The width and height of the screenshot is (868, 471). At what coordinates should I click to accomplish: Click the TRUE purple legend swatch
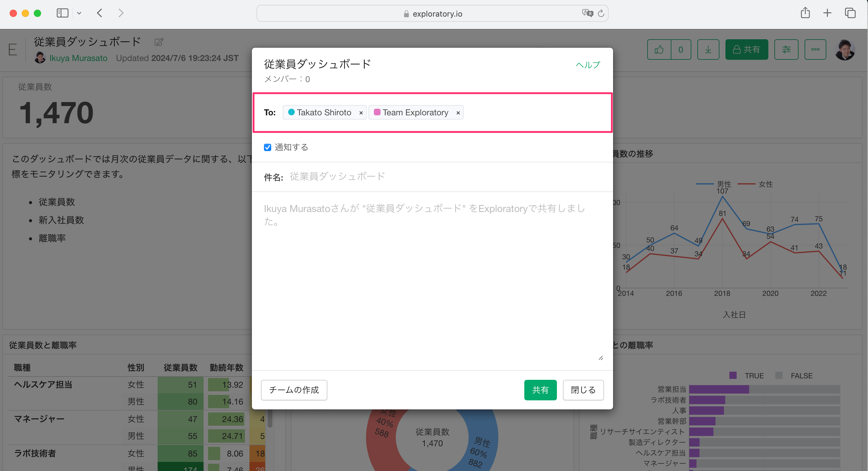click(x=733, y=375)
